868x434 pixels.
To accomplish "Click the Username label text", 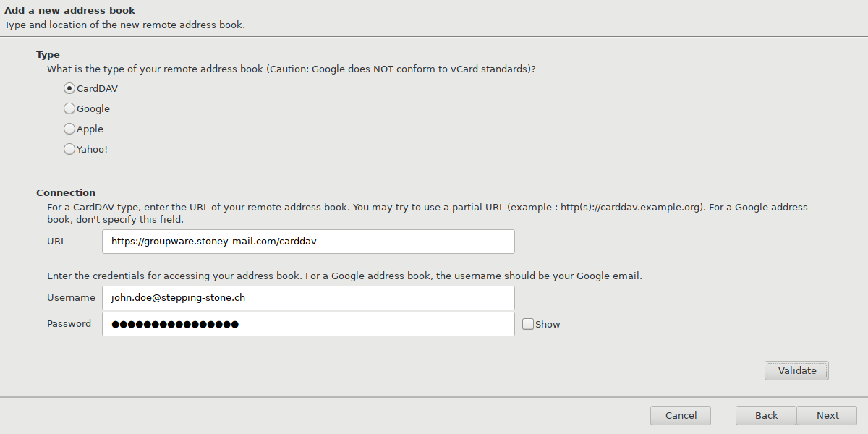I will (x=71, y=297).
